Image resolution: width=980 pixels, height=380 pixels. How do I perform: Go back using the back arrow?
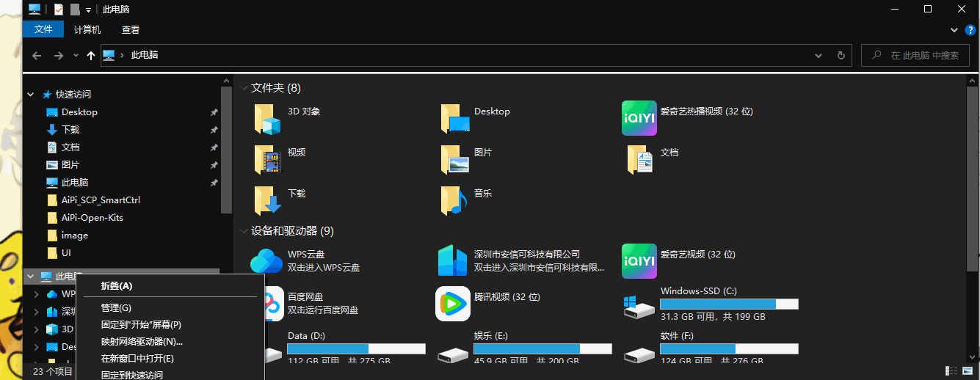(37, 55)
